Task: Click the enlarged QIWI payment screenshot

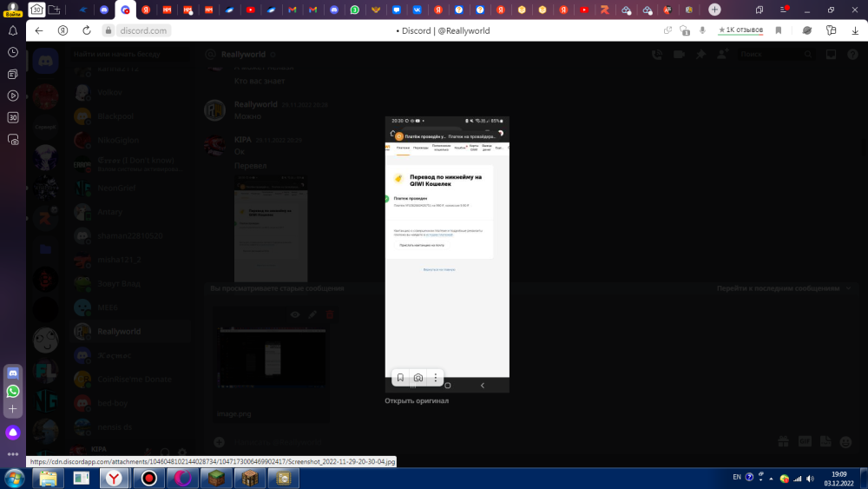Action: click(447, 254)
